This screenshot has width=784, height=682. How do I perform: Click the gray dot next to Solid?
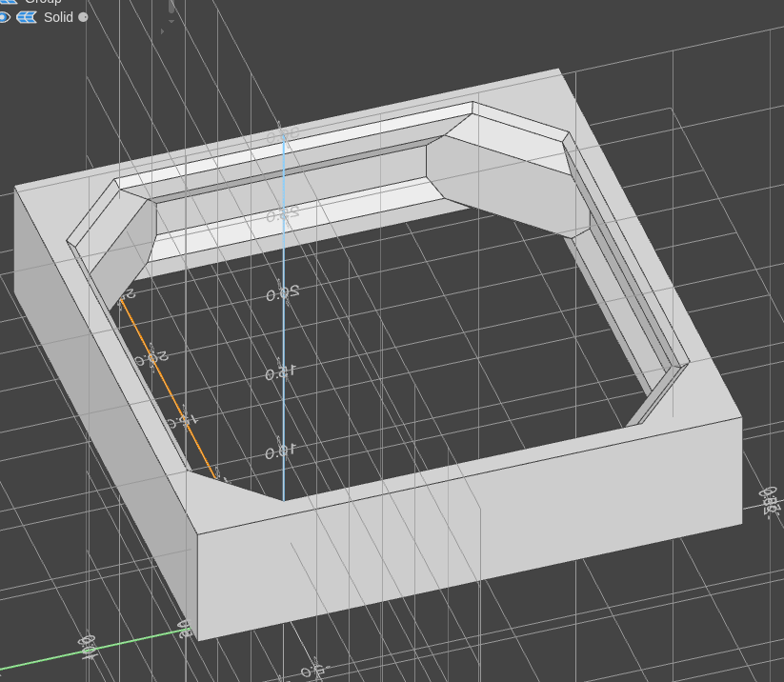pyautogui.click(x=83, y=17)
